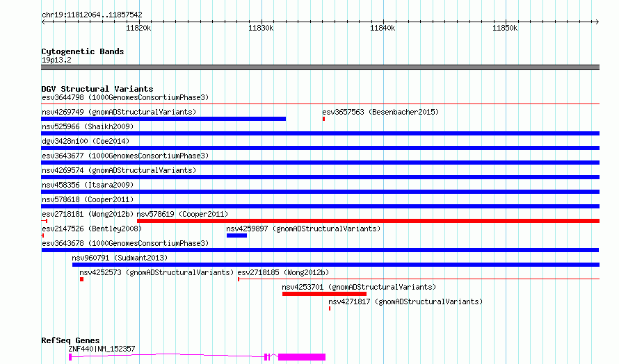The image size is (619, 364).
Task: Select the short nsv4259897 blue bar
Action: tap(237, 235)
